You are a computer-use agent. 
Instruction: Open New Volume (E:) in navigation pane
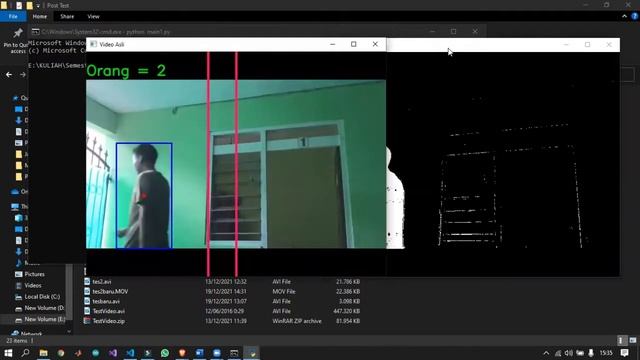tap(44, 319)
